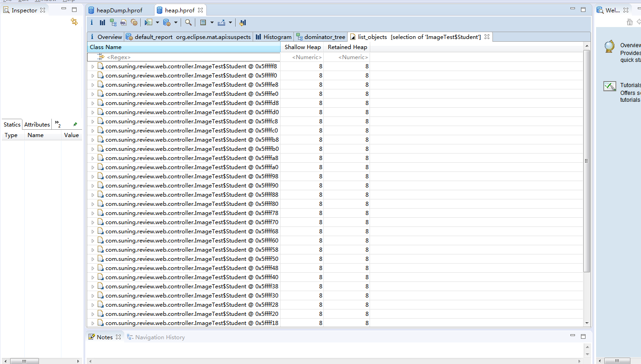Screen dimensions: 641x364
Task: Click the Type column header in Inspector
Action: click(x=13, y=135)
